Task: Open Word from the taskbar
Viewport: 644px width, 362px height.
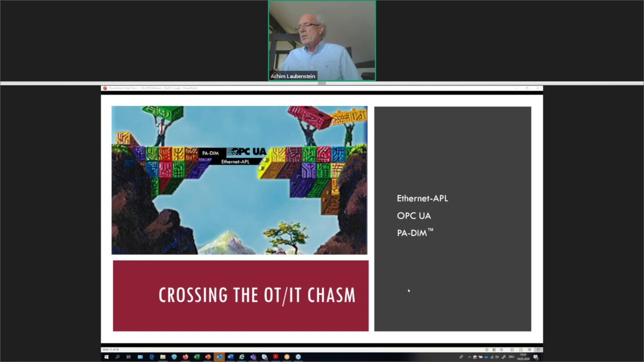Action: click(230, 357)
